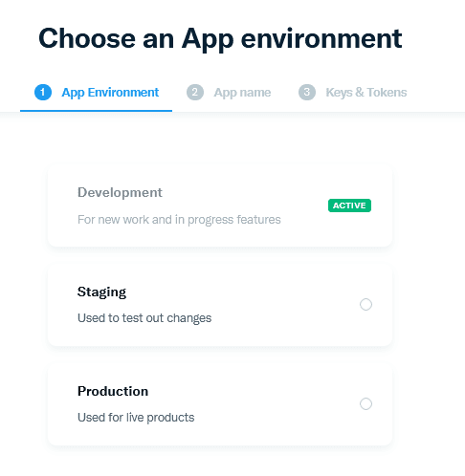This screenshot has width=465, height=476.
Task: Switch to the App name tab
Action: coord(229,93)
